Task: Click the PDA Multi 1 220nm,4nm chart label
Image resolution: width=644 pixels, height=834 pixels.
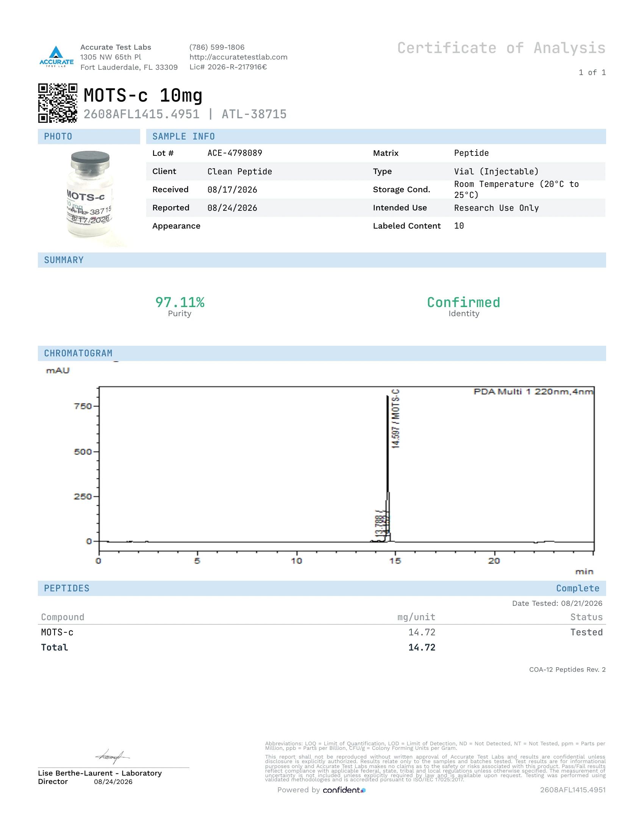Action: [533, 392]
